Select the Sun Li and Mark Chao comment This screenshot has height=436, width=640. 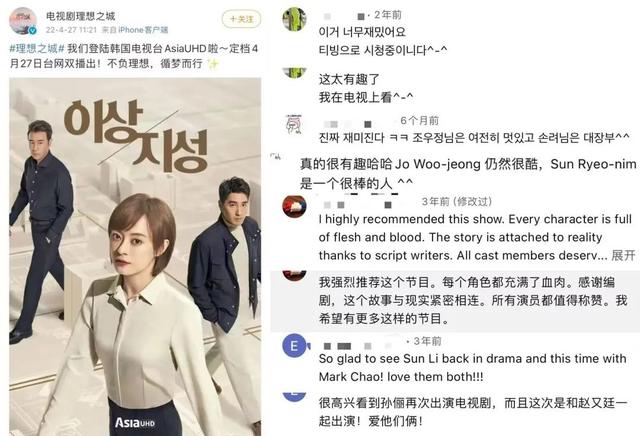pyautogui.click(x=472, y=367)
